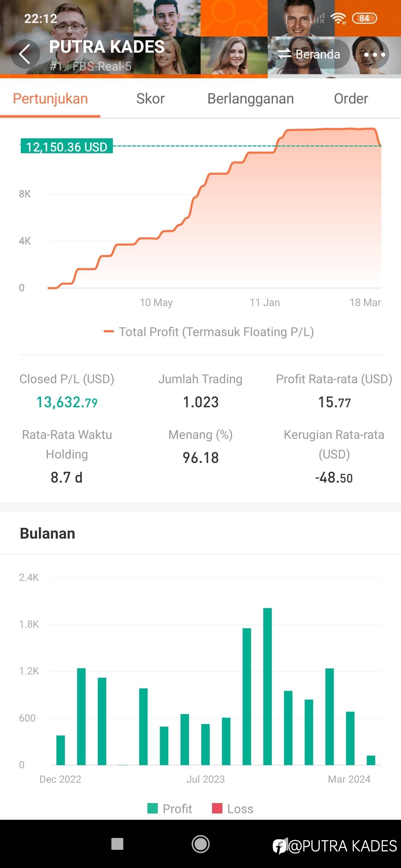Tap the swap arrows icon beside Beranda
401x868 pixels.
coord(284,54)
